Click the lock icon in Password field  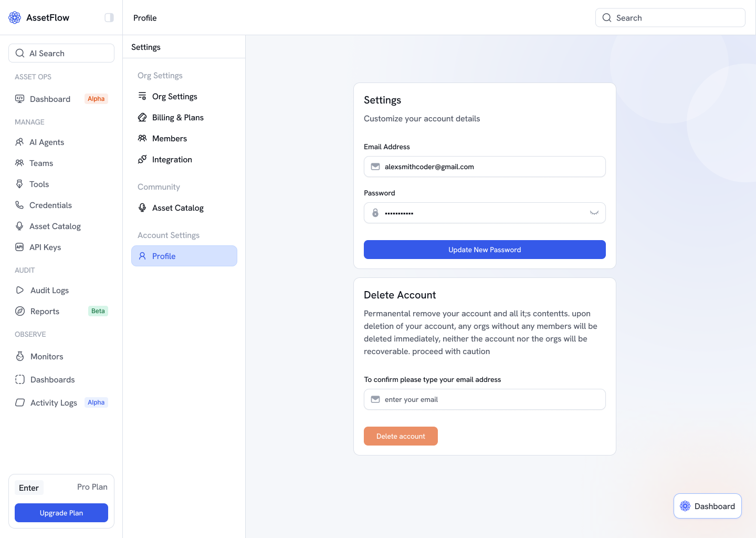click(x=375, y=213)
